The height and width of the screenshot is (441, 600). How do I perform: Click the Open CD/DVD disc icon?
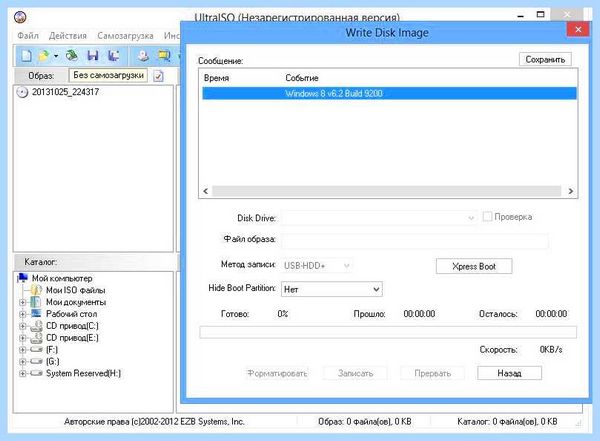tap(72, 56)
